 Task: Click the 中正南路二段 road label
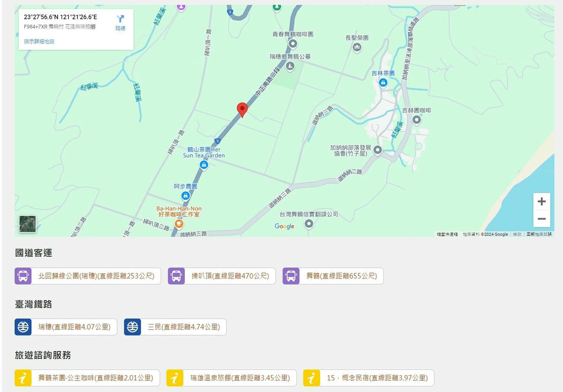pyautogui.click(x=267, y=82)
